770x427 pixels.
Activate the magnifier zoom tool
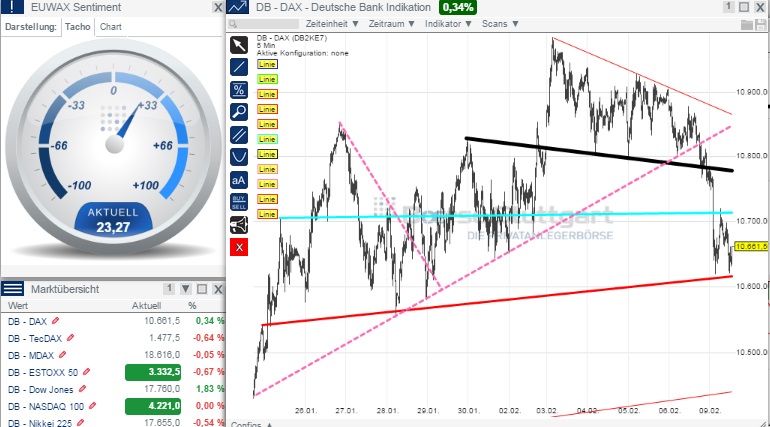(x=239, y=112)
